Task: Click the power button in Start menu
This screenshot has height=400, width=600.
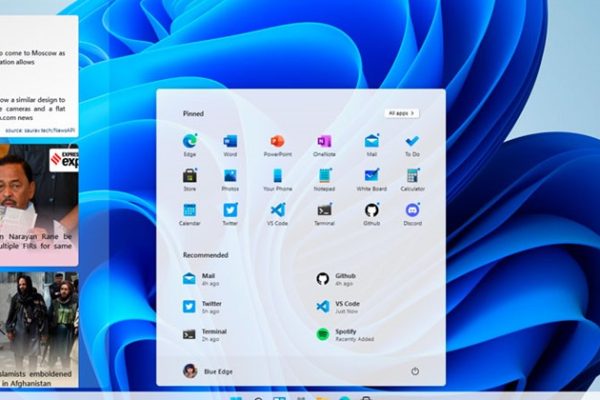Action: click(x=415, y=371)
